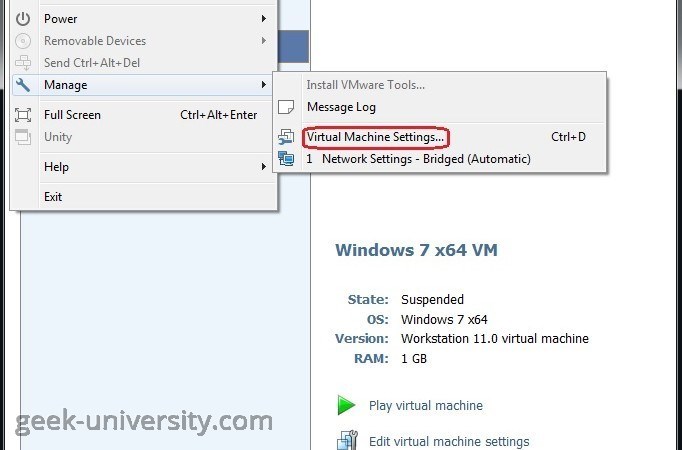Click the Power icon in menu
The image size is (682, 450).
[23, 19]
